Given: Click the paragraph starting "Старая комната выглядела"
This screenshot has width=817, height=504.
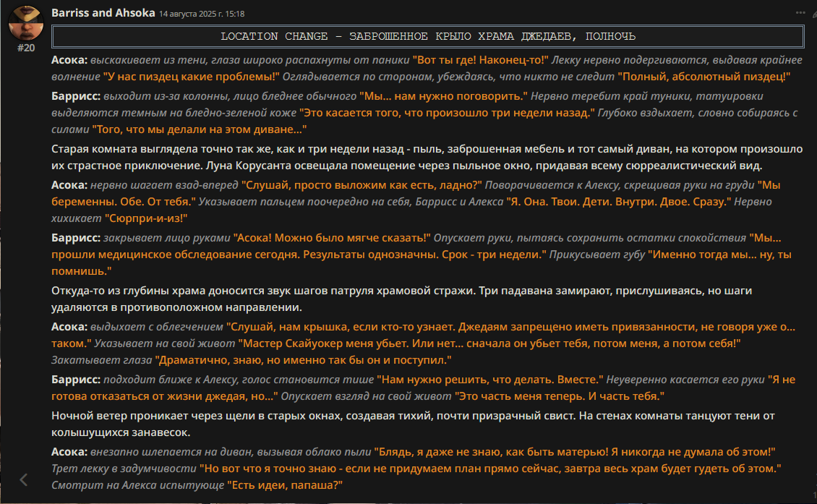Looking at the screenshot, I should tap(427, 158).
